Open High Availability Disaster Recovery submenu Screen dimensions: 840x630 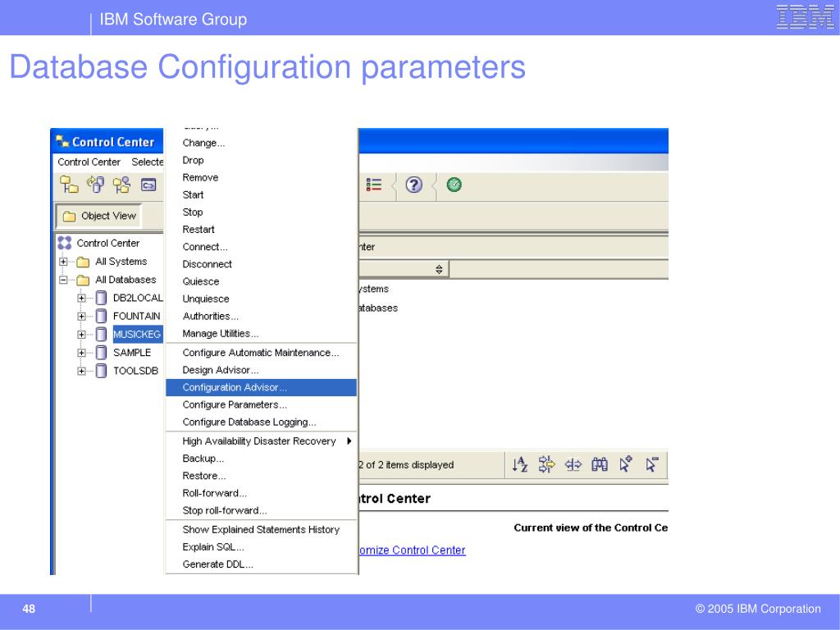point(262,441)
